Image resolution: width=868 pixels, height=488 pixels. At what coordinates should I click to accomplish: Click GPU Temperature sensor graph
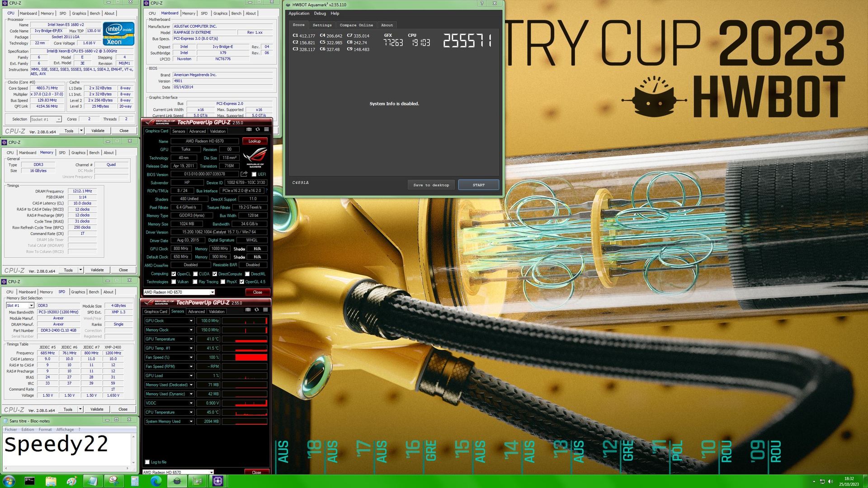click(x=245, y=339)
